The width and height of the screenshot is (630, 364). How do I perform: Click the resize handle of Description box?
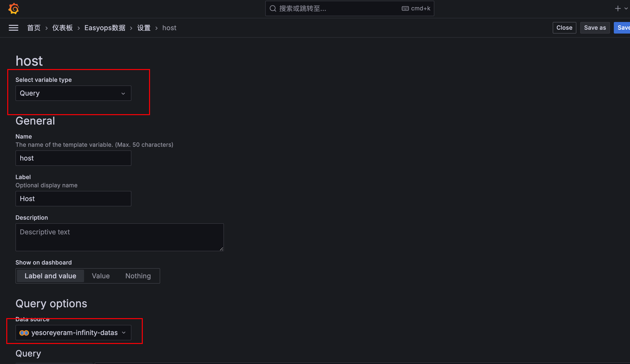tap(222, 249)
